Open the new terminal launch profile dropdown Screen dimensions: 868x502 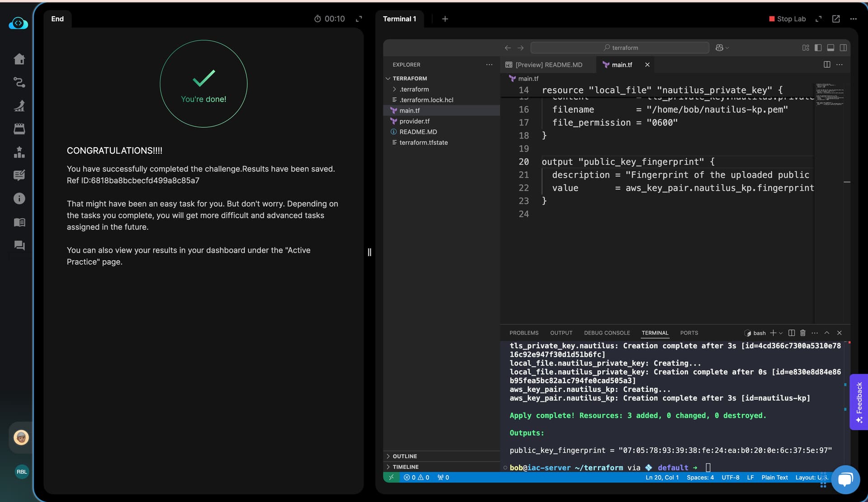[781, 333]
